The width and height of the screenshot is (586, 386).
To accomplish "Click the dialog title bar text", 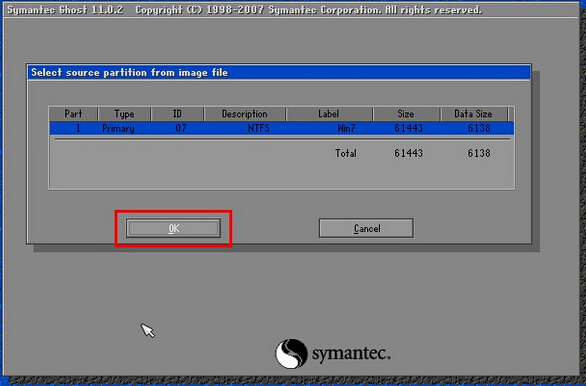I will tap(129, 72).
